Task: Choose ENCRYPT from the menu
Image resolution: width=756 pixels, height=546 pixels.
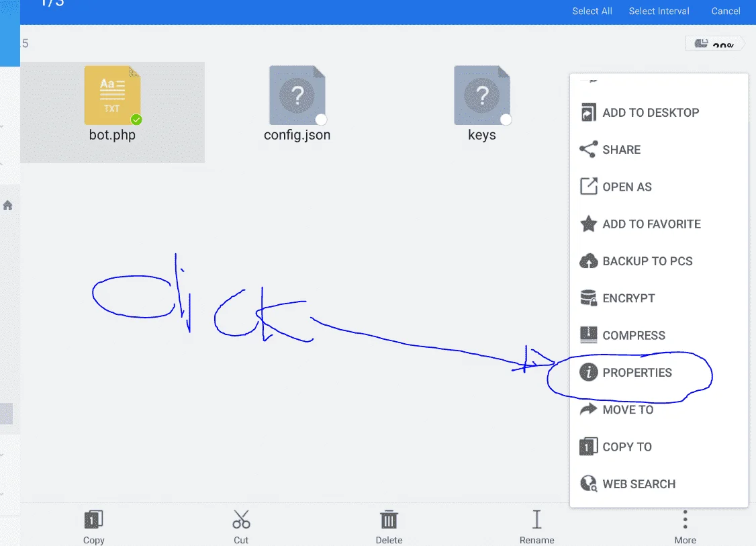Action: (659, 298)
